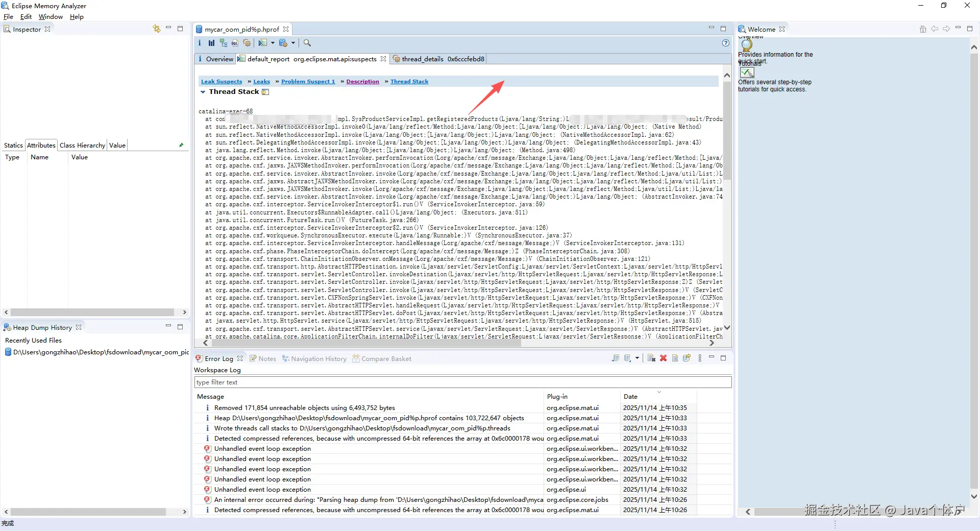Open the log file icon
Screen dimensions: 980x531
click(x=675, y=358)
